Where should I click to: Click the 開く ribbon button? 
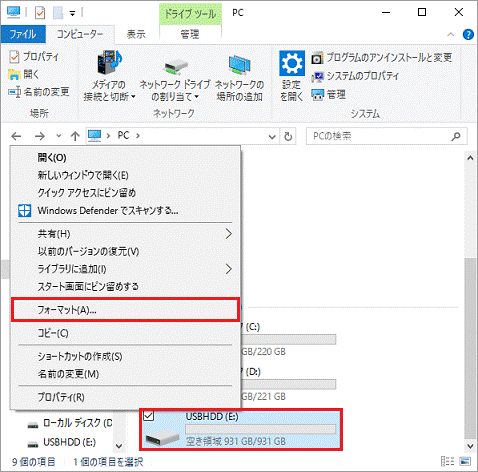coord(24,74)
